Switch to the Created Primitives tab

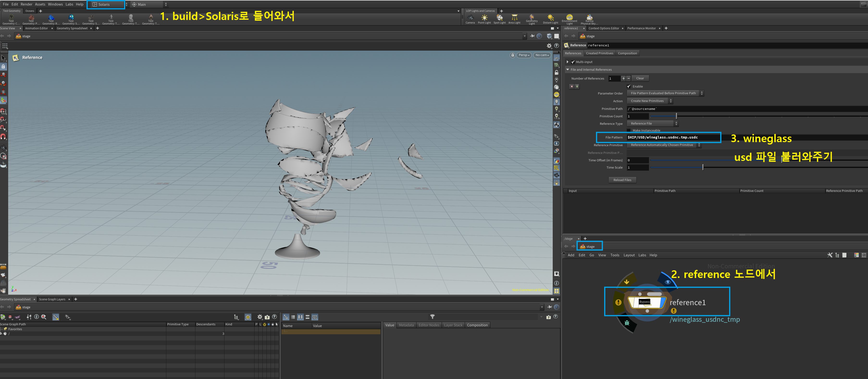pos(599,53)
